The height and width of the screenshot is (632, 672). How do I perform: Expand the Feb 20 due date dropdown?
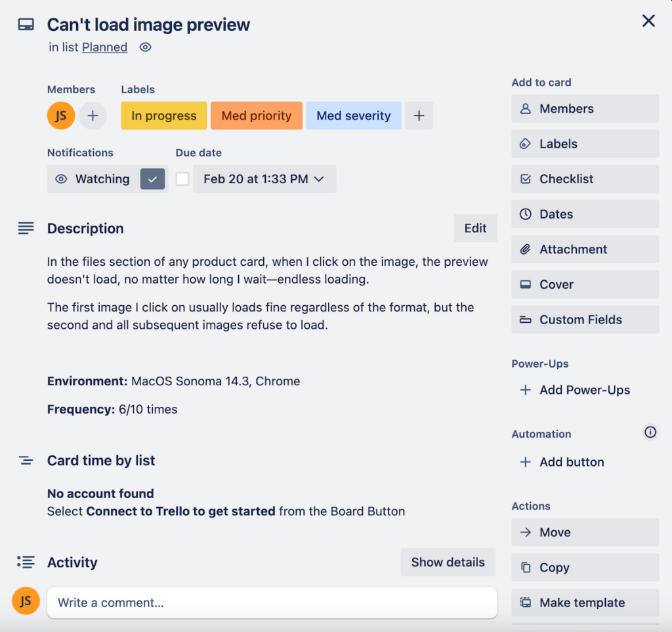[x=264, y=179]
